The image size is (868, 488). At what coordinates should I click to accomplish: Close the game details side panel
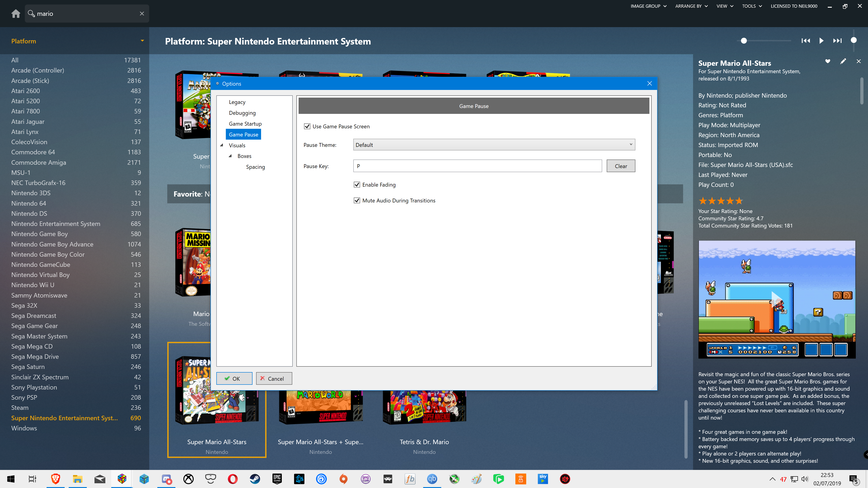(x=859, y=61)
